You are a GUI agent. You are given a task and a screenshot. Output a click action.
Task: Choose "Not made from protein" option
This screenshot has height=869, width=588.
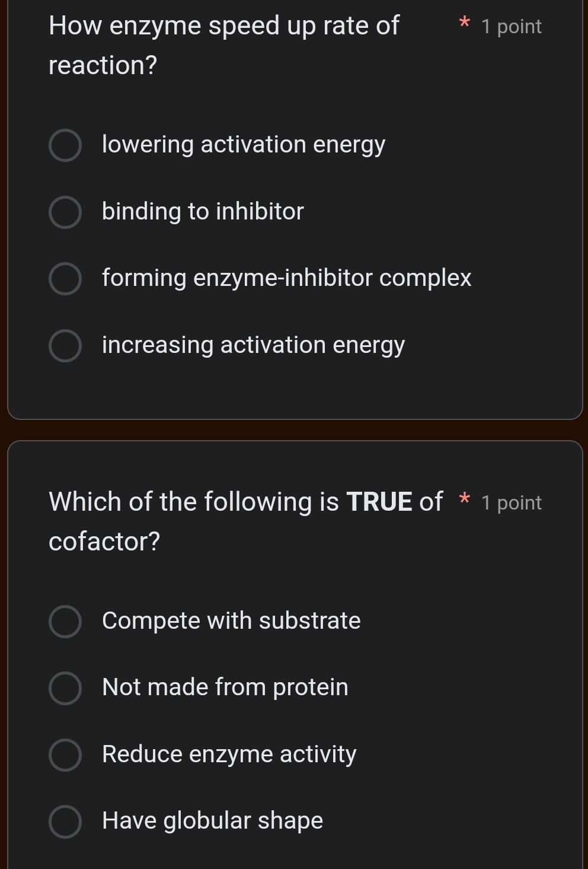tap(225, 687)
